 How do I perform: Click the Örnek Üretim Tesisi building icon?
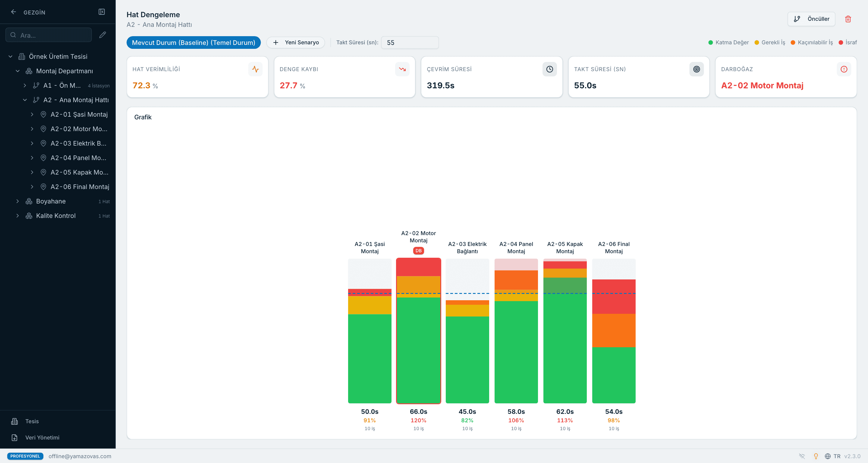(22, 57)
